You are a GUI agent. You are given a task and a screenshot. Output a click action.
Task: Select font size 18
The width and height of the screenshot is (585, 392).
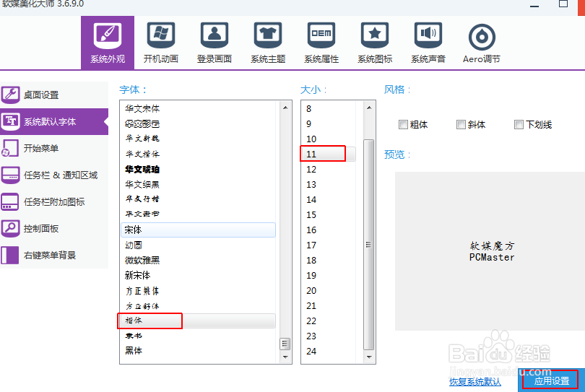[329, 261]
